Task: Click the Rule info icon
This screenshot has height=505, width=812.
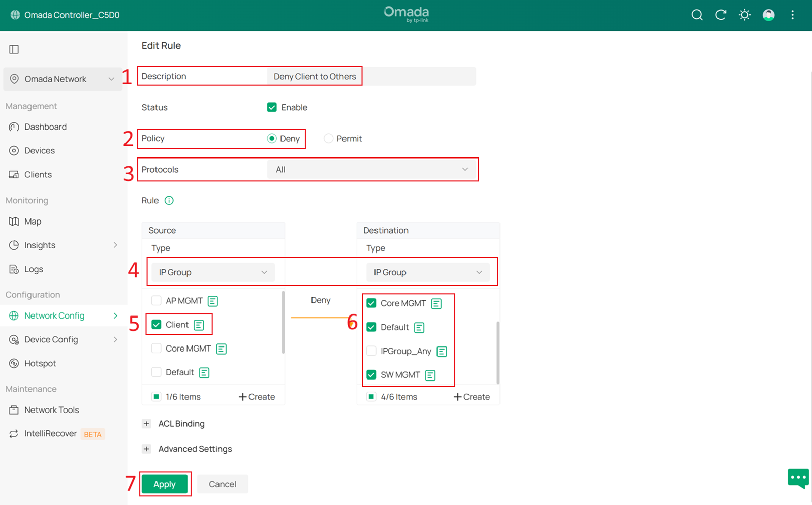Action: click(x=169, y=201)
